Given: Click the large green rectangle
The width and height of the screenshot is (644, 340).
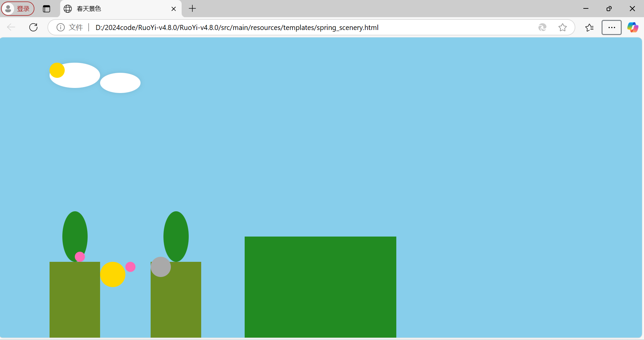Looking at the screenshot, I should [x=320, y=287].
